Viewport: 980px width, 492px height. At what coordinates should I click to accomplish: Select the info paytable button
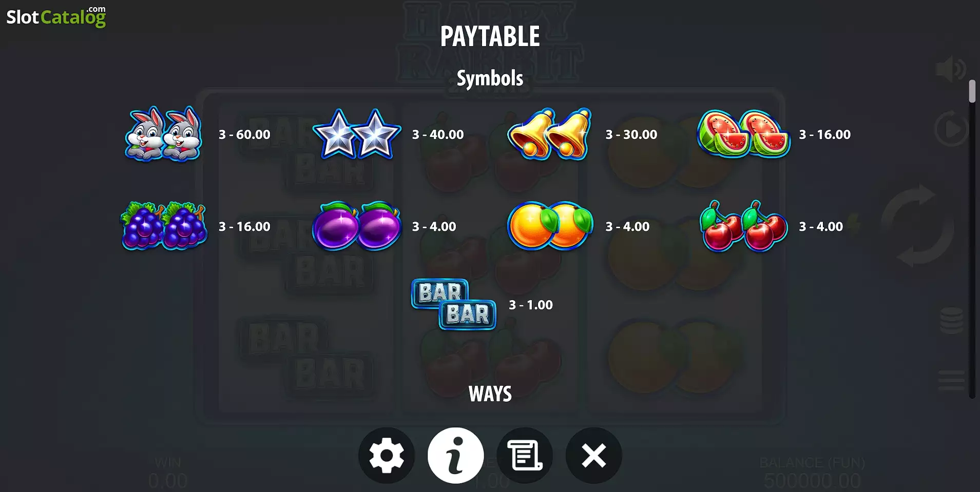pos(456,456)
